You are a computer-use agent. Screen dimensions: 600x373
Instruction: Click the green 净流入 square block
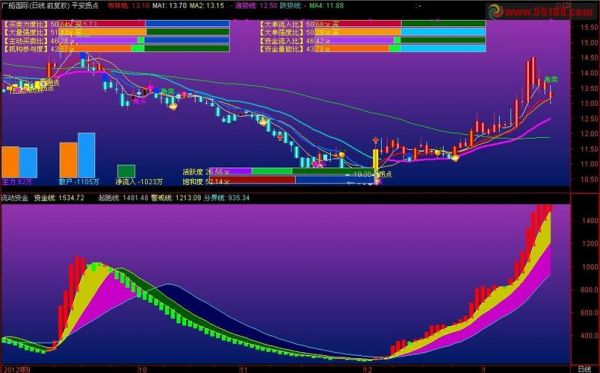point(126,171)
